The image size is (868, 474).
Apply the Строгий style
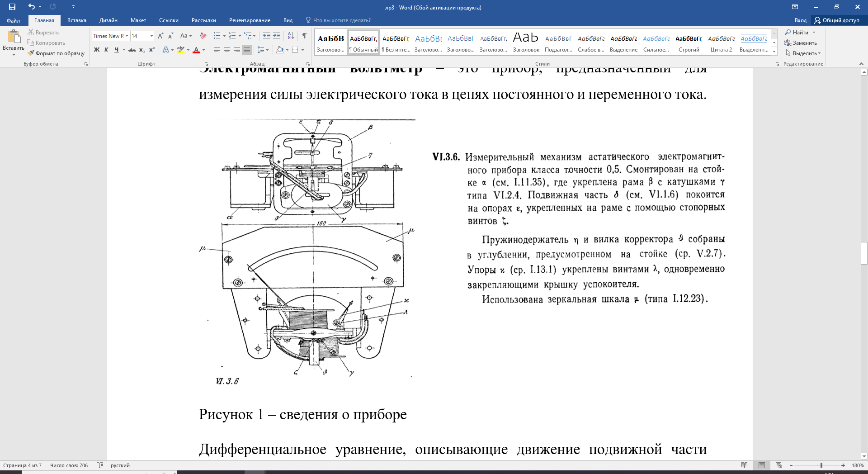pyautogui.click(x=689, y=43)
